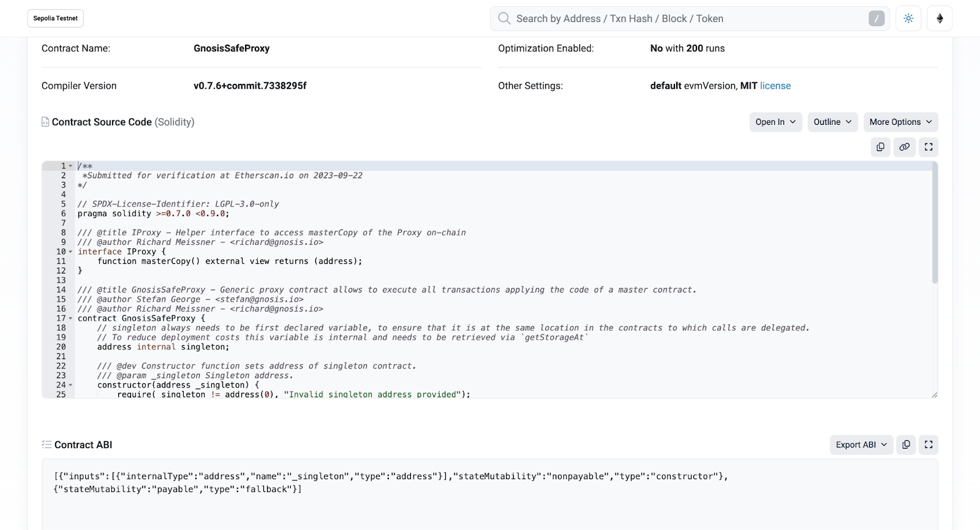
Task: Fold the constructor block at line 24
Action: coord(70,386)
